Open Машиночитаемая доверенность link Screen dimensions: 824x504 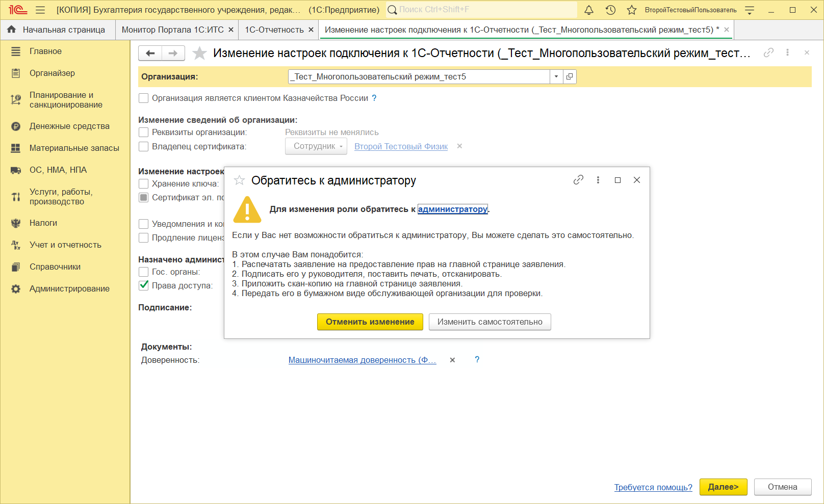(x=363, y=360)
